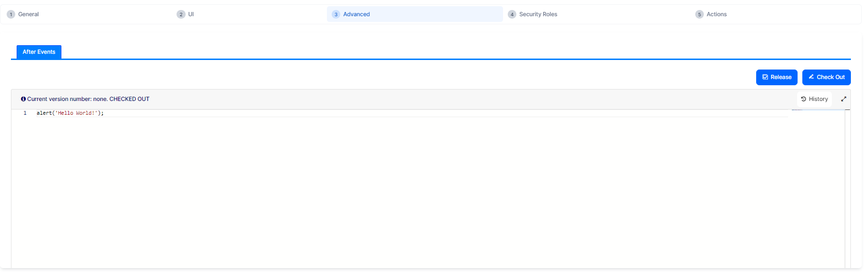868x280 pixels.
Task: Click the 'Hello World!' string in the code
Action: (76, 113)
